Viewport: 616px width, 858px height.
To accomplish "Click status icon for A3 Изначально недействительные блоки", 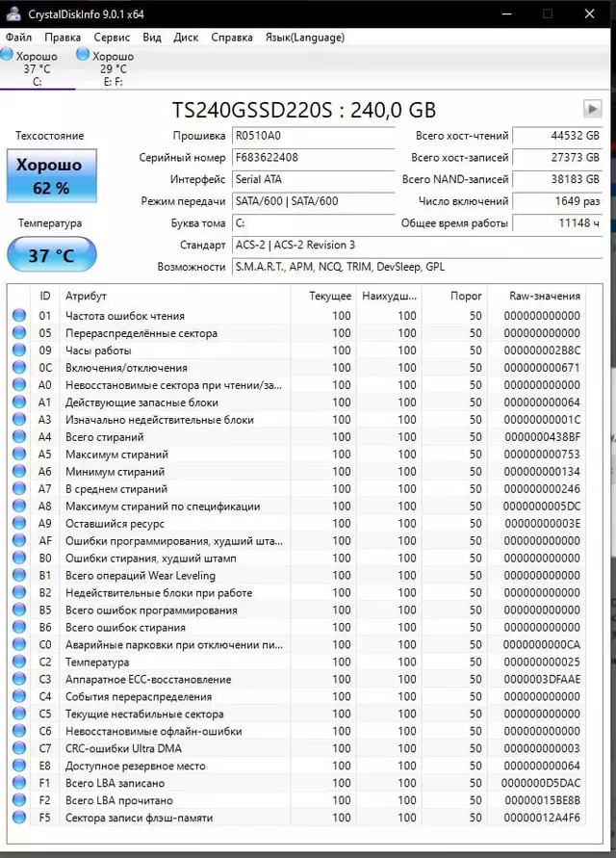I will tap(19, 419).
